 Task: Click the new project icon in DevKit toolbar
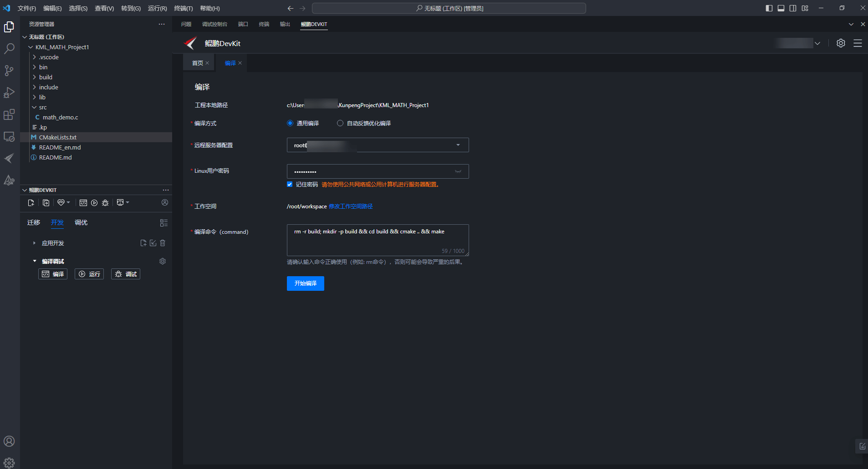pyautogui.click(x=31, y=203)
